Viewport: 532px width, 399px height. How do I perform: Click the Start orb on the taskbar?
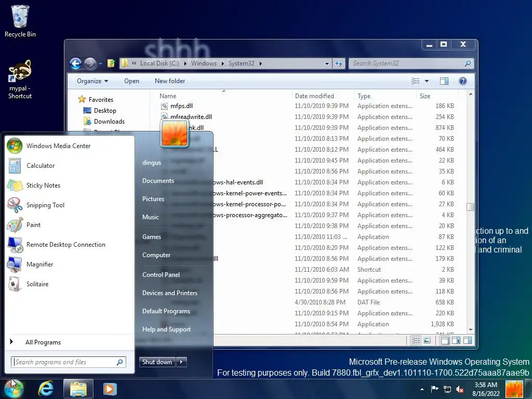14,389
